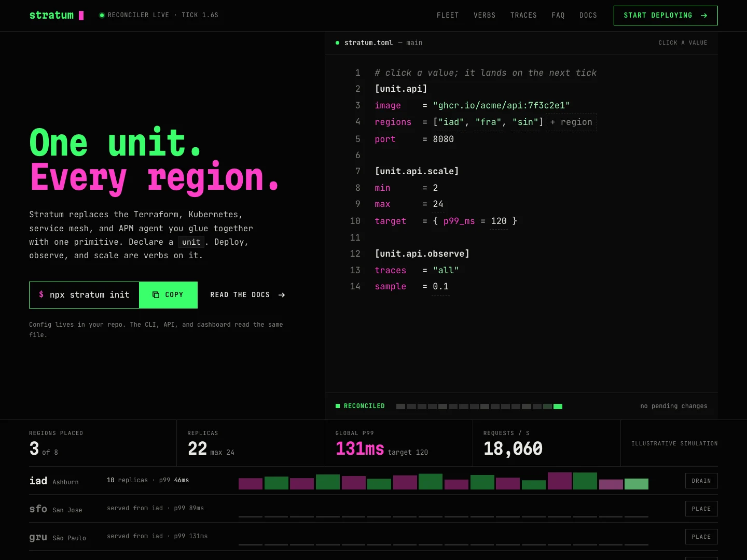Screen dimensions: 747x560
Task: Click the last light-green bar in iad chart
Action: click(x=637, y=484)
